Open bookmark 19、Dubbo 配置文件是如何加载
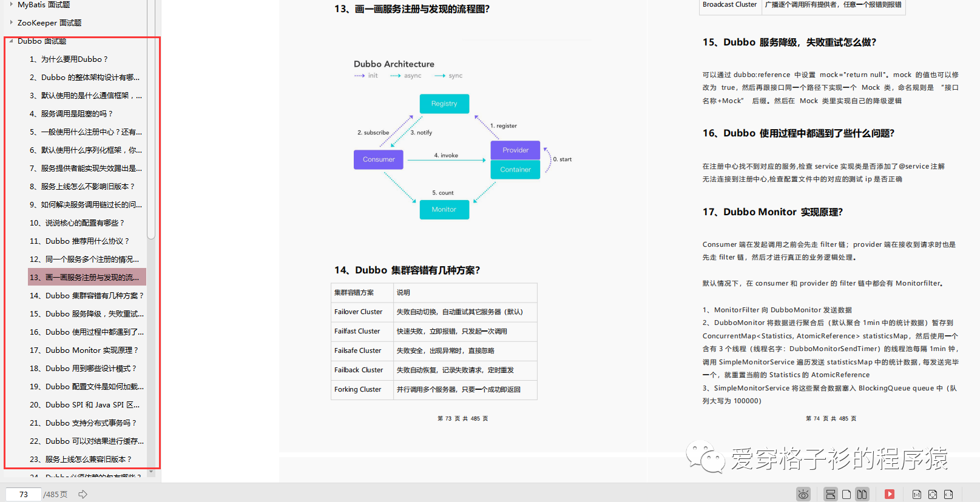Screen dimensions: 980x502 pos(87,386)
